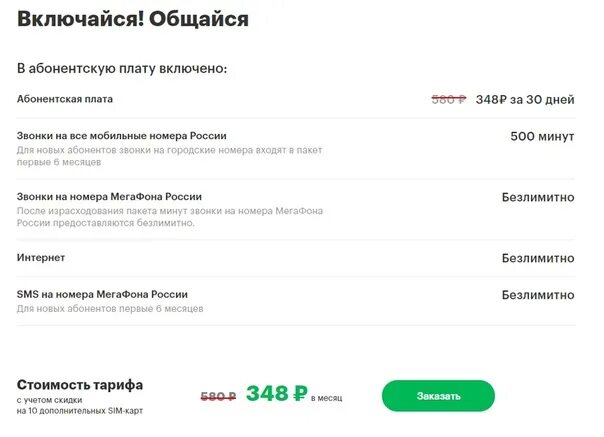Select the note Для новых абонентов первые 6 месяцев
604x437 pixels.
(x=110, y=309)
